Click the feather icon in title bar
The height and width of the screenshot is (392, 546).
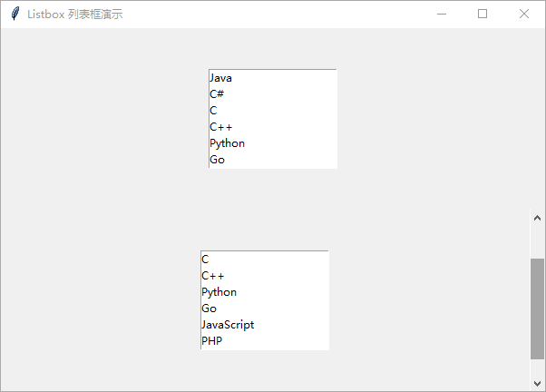point(15,14)
